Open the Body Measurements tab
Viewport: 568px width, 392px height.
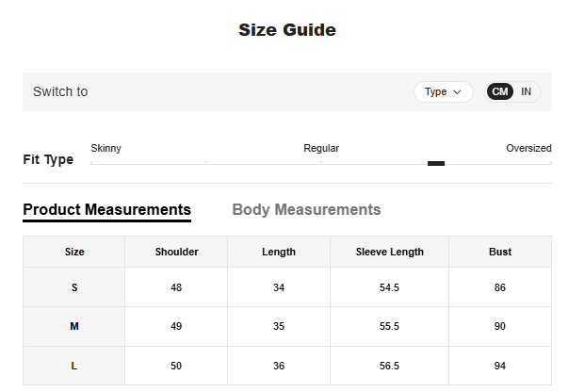pos(306,209)
